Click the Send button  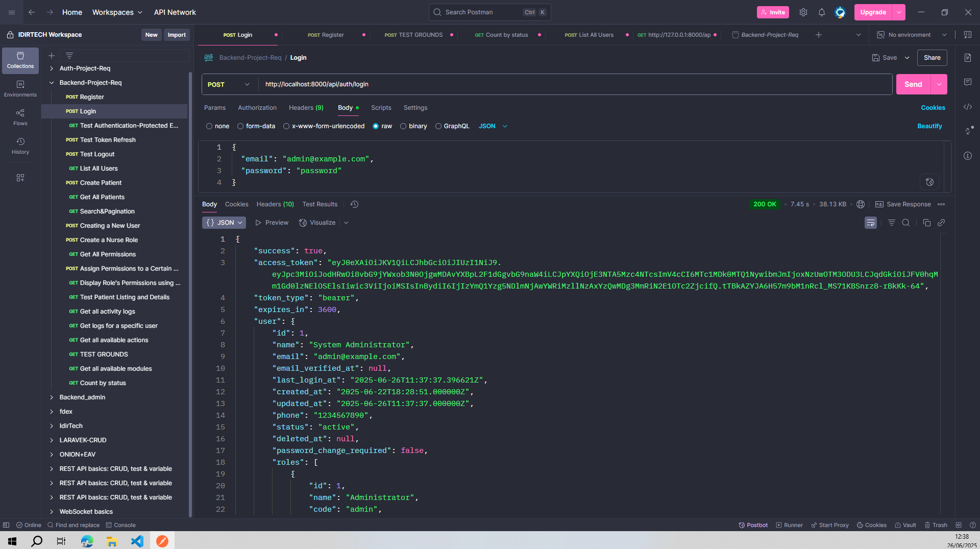coord(913,84)
